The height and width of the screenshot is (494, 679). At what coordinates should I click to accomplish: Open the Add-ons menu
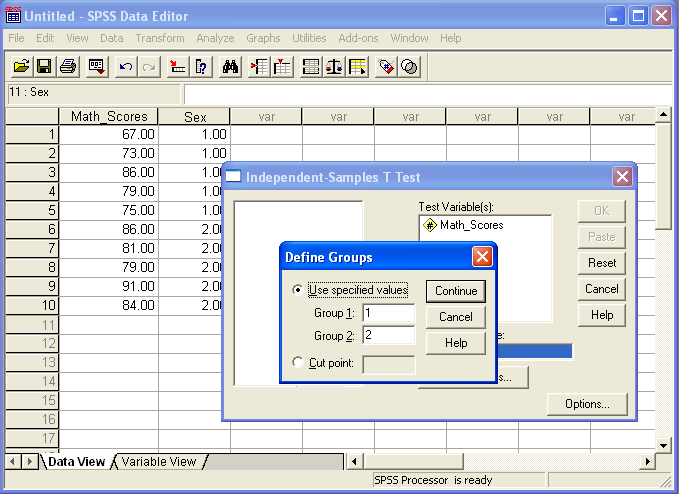pos(358,38)
